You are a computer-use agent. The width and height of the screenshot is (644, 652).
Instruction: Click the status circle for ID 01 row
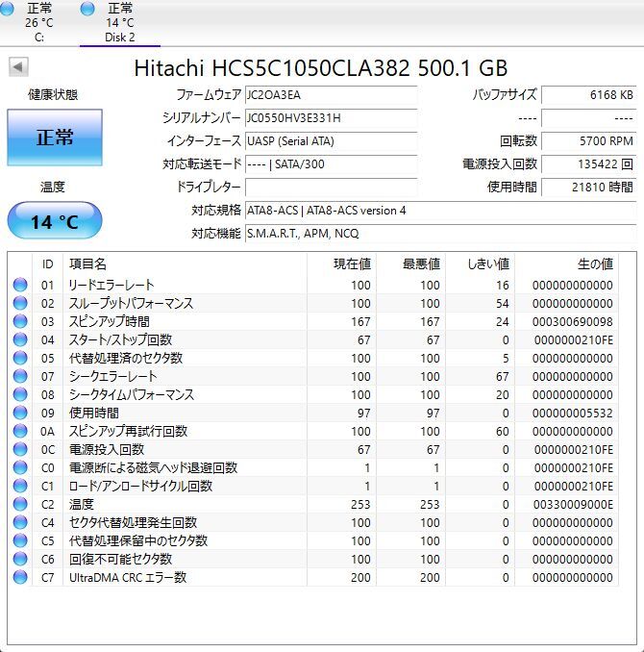click(20, 285)
